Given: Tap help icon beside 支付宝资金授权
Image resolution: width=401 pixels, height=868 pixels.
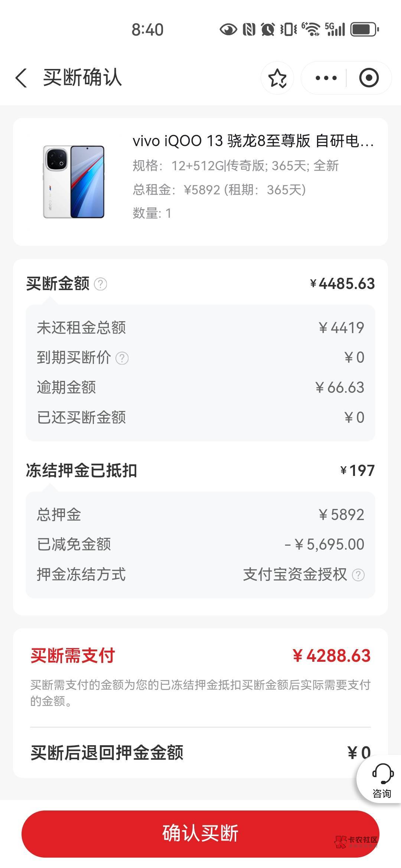Looking at the screenshot, I should (358, 575).
